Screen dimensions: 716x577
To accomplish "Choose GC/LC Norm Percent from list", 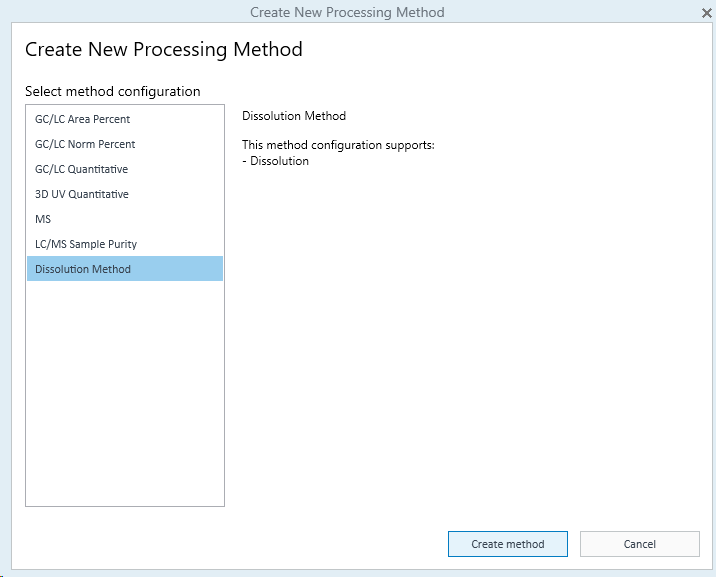I will [85, 144].
